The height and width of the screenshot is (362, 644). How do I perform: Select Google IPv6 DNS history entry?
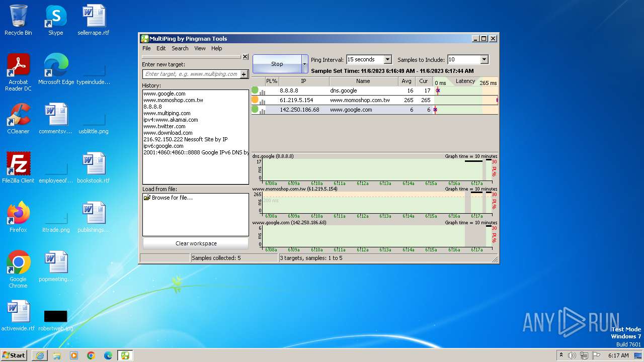pos(196,152)
